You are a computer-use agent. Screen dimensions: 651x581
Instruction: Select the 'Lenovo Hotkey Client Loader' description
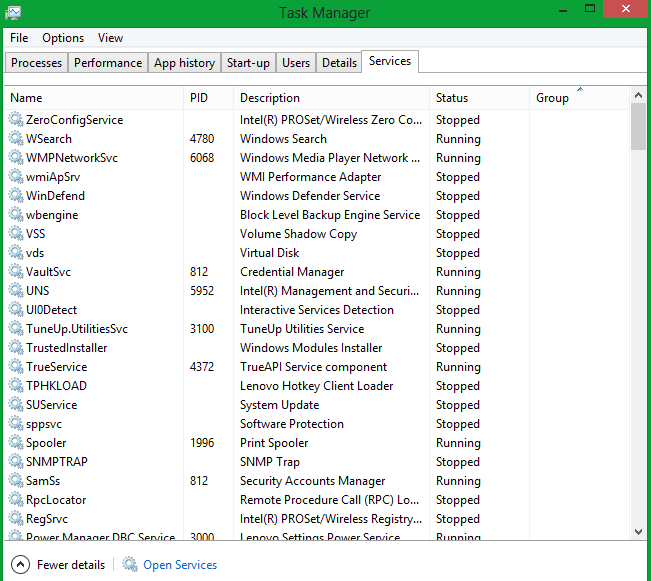pyautogui.click(x=316, y=386)
